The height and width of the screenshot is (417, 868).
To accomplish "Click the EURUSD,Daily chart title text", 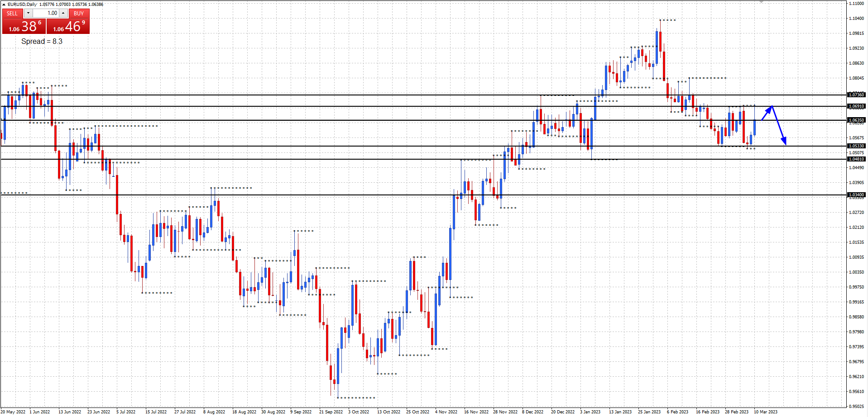I will [x=22, y=5].
